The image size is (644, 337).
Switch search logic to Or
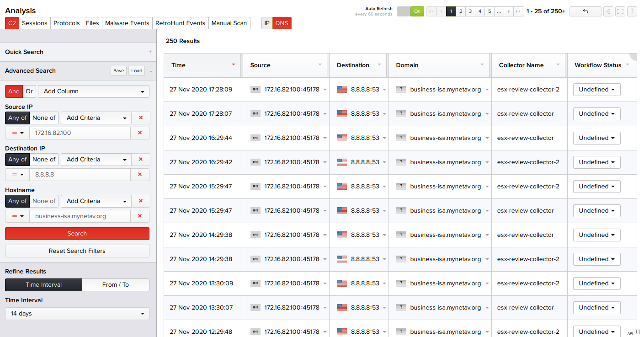point(29,91)
